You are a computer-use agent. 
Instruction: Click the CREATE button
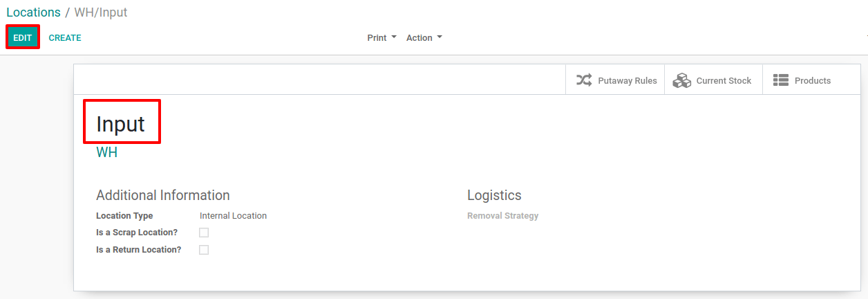[x=65, y=38]
